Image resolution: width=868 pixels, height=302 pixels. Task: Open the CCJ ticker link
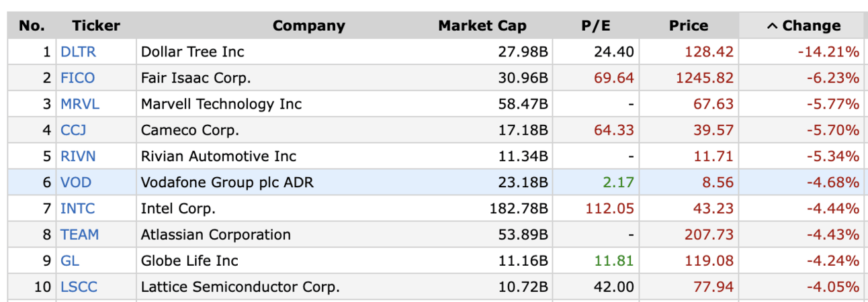(73, 130)
